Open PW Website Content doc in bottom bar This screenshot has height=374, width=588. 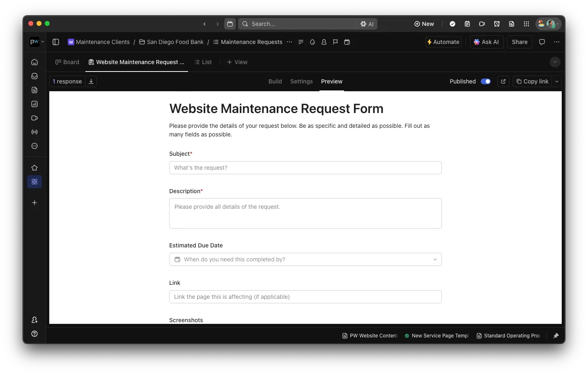pos(370,336)
